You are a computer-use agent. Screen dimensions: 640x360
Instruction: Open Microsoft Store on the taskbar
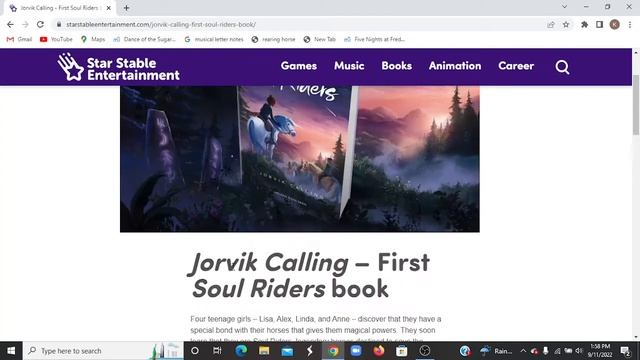(x=402, y=351)
